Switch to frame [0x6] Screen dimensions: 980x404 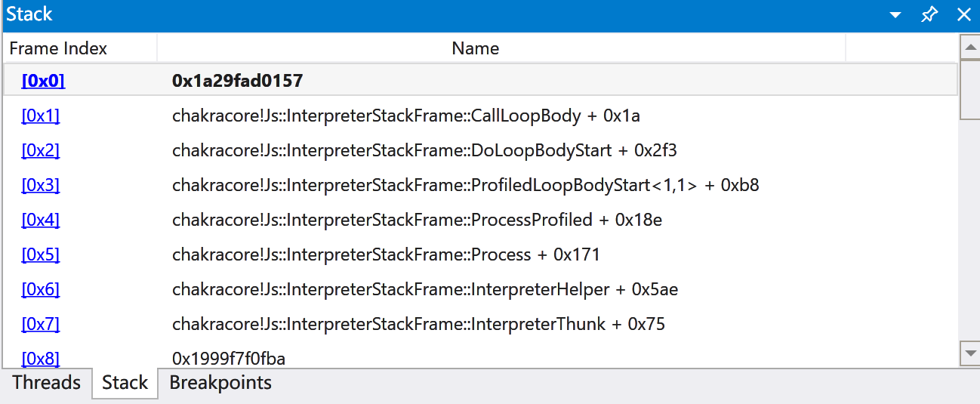(40, 289)
